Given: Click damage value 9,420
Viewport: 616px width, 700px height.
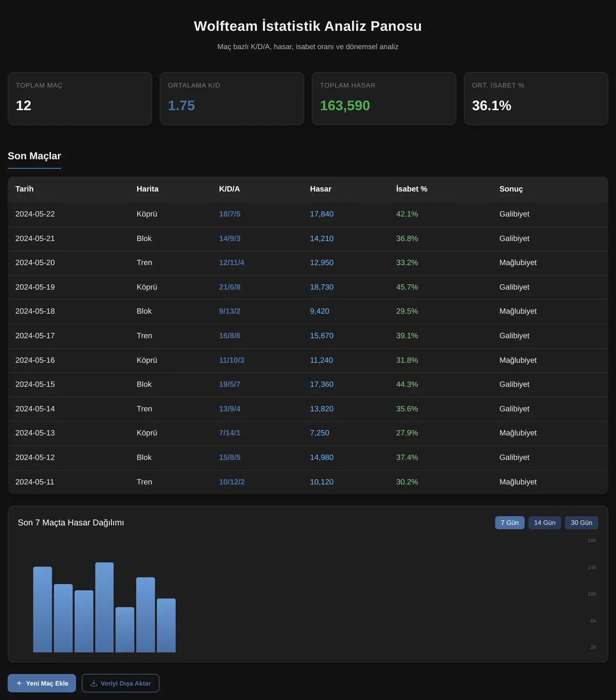Looking at the screenshot, I should [x=320, y=312].
